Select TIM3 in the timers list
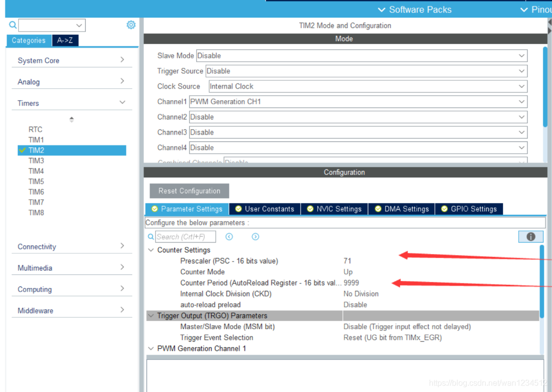Image resolution: width=552 pixels, height=392 pixels. [x=36, y=160]
